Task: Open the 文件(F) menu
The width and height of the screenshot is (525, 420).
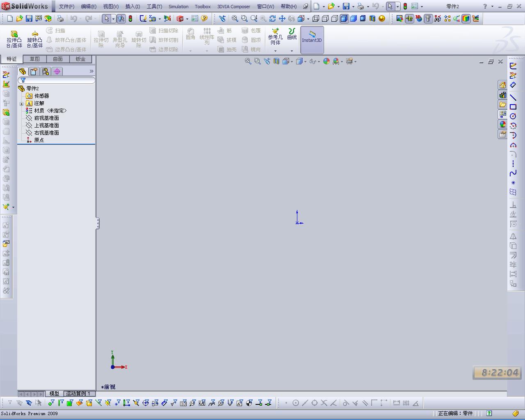Action: pyautogui.click(x=66, y=7)
